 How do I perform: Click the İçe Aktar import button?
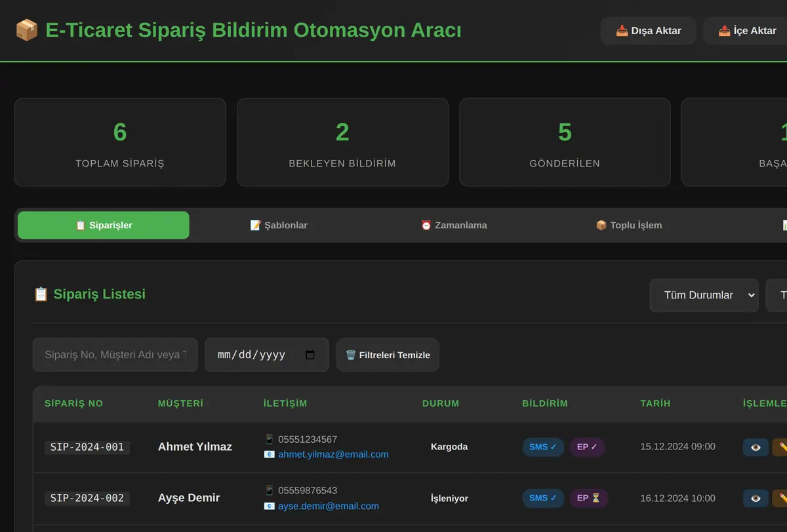point(745,31)
